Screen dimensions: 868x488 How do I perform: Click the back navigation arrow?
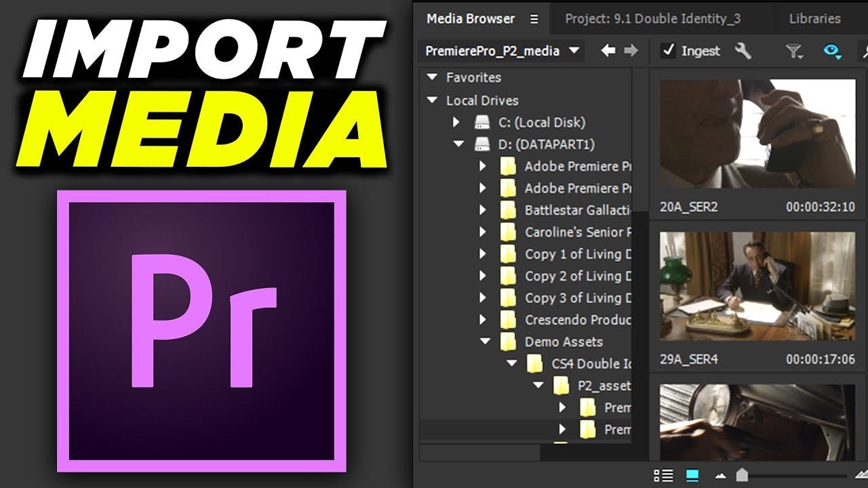click(607, 50)
